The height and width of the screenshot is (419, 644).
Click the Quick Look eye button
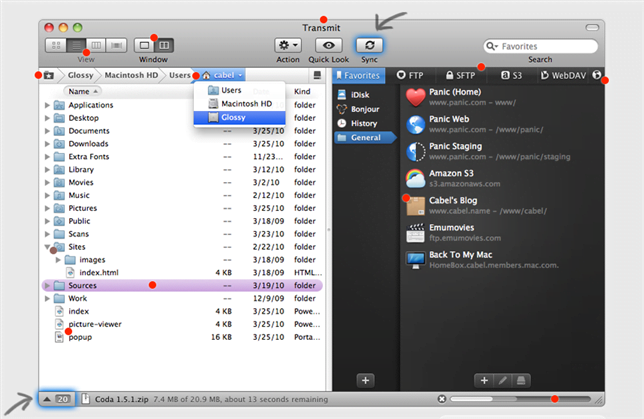pyautogui.click(x=329, y=45)
